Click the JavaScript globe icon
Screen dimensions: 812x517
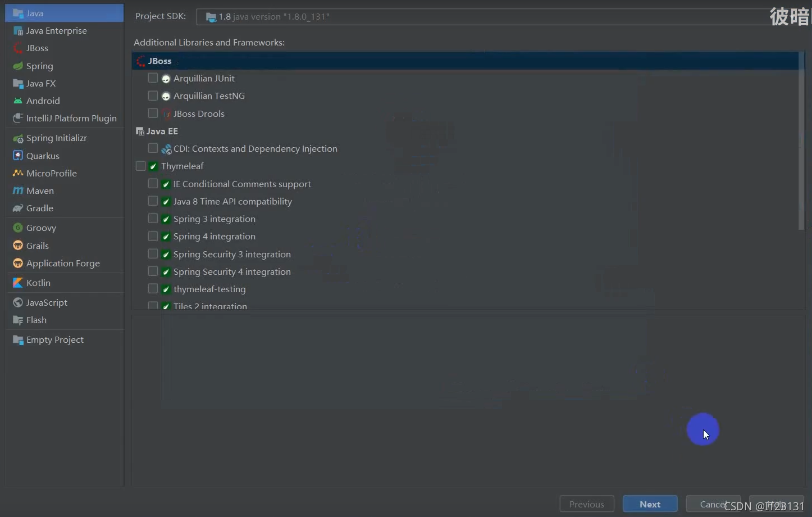pyautogui.click(x=18, y=302)
